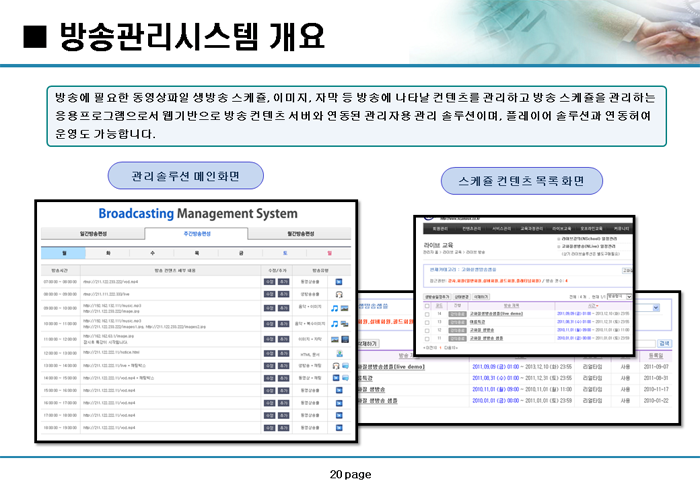The image size is (700, 485).
Task: Open the broadcast title link in row 13
Action: [x=477, y=322]
